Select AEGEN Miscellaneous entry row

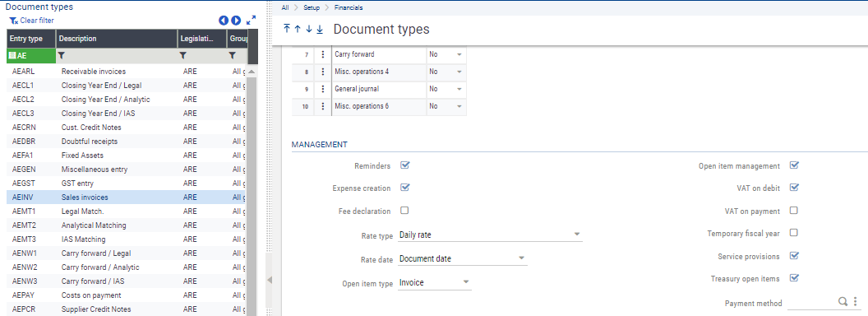pos(127,169)
